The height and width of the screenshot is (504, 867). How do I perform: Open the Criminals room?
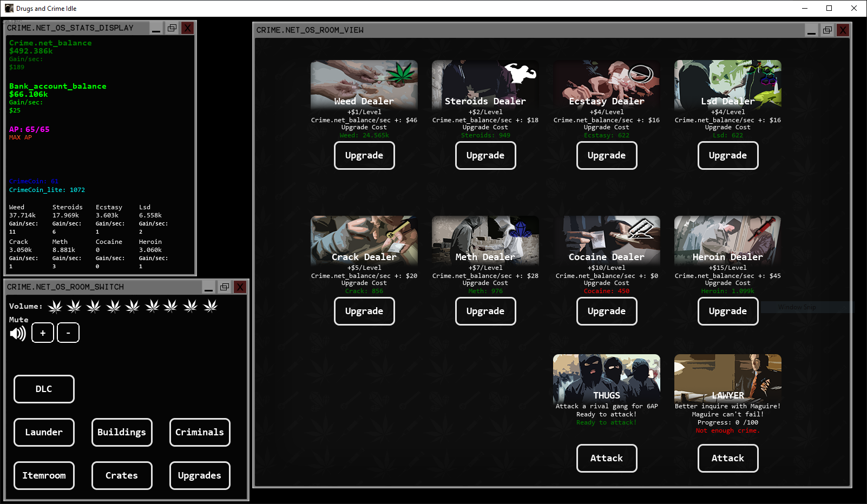pos(200,432)
